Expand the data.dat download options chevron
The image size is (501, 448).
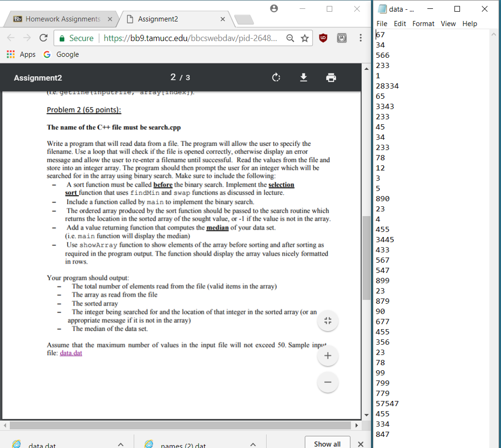click(x=120, y=444)
